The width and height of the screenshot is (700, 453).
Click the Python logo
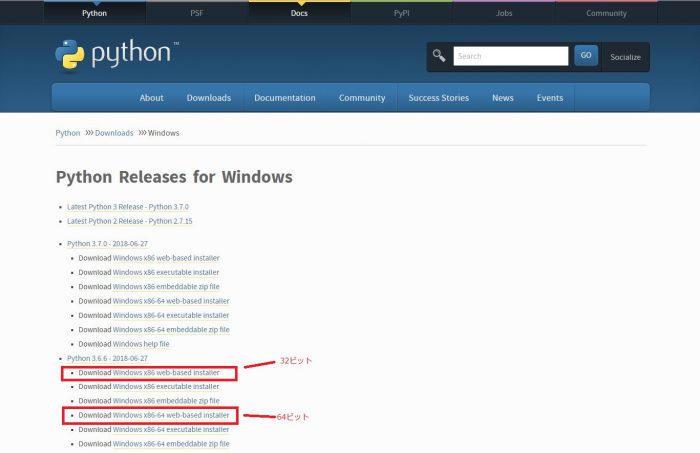click(x=117, y=54)
